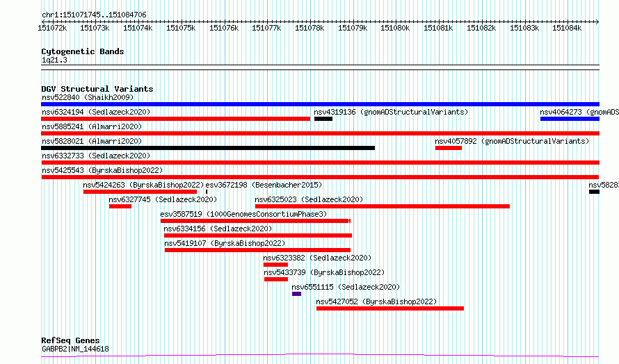Open the short red nsv5433739 bar
Image resolution: width=619 pixels, height=364 pixels.
[x=276, y=279]
